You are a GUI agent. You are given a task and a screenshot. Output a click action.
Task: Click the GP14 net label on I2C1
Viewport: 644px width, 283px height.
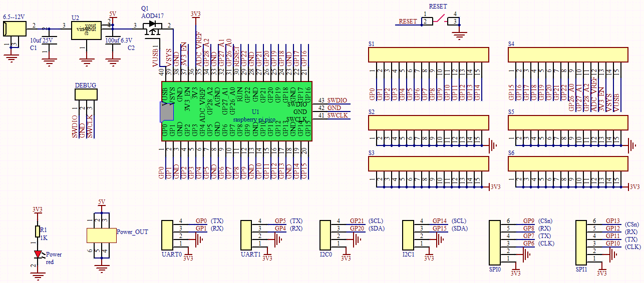[440, 220]
